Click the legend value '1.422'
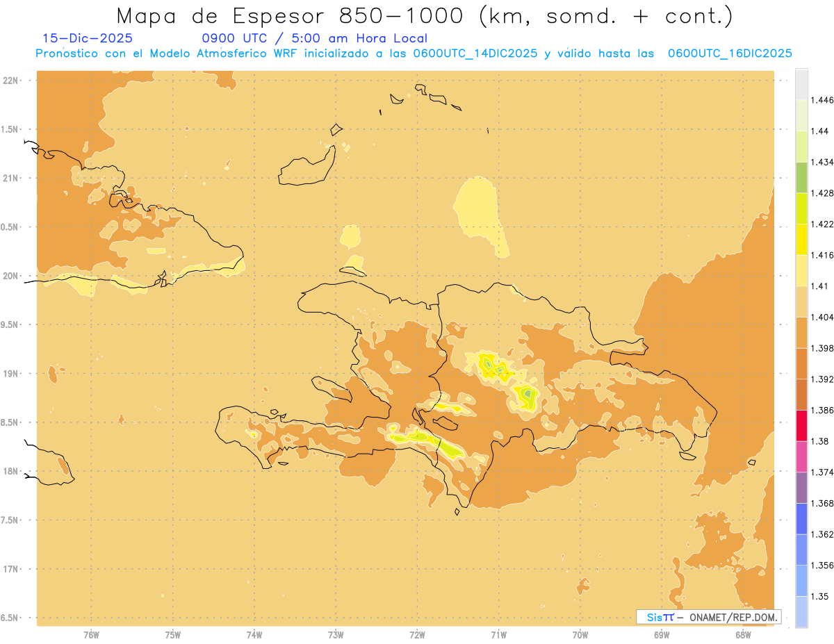This screenshot has height=644, width=834. pyautogui.click(x=824, y=224)
